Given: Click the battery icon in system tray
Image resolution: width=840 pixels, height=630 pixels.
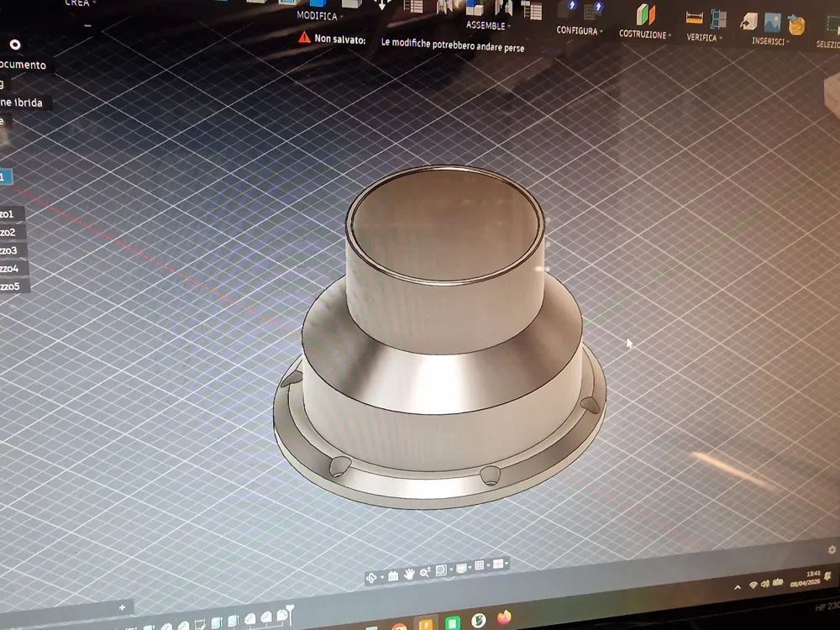Looking at the screenshot, I should (x=778, y=581).
